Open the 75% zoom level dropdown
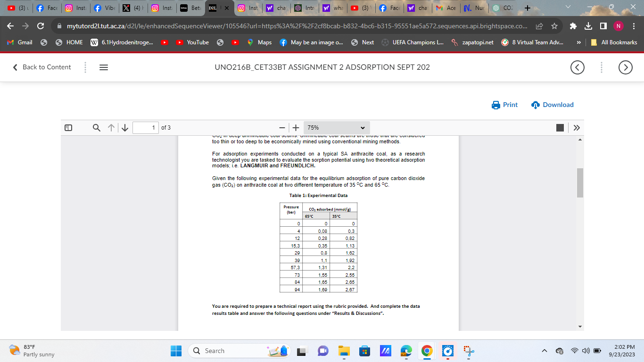Viewport: 644px width, 362px height. tap(337, 128)
